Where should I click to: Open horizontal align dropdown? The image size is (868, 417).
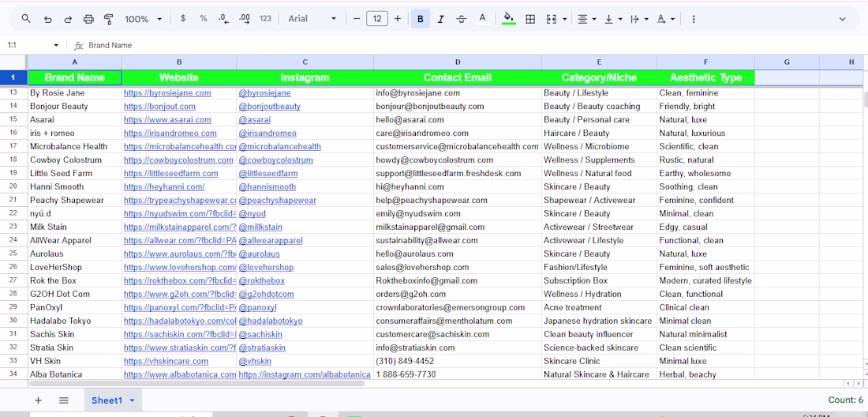click(587, 19)
